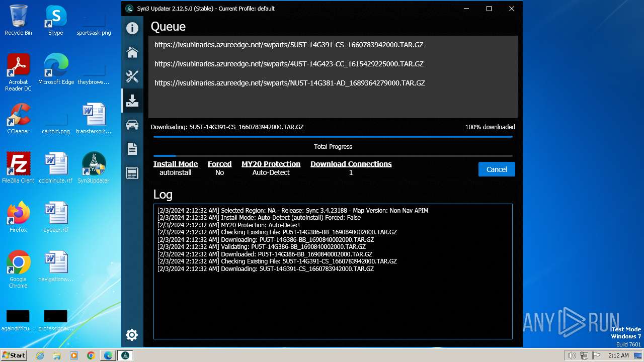Maximize the Syn3 Updater window

click(x=489, y=9)
